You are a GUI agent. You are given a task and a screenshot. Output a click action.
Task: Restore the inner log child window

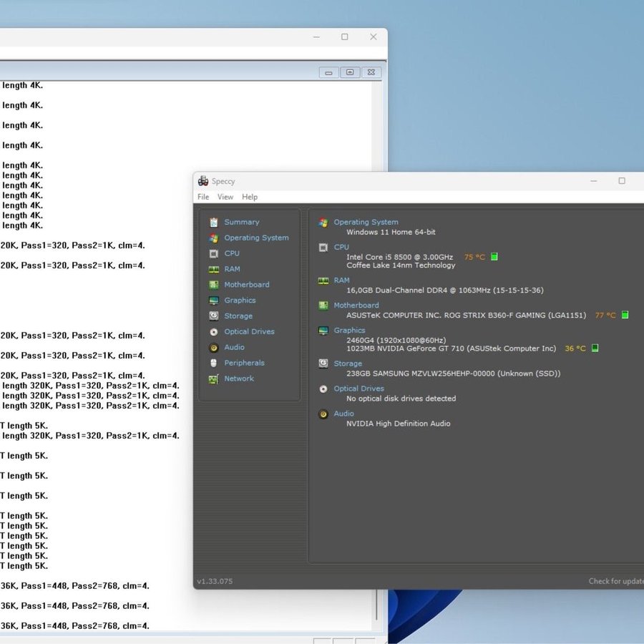point(350,72)
